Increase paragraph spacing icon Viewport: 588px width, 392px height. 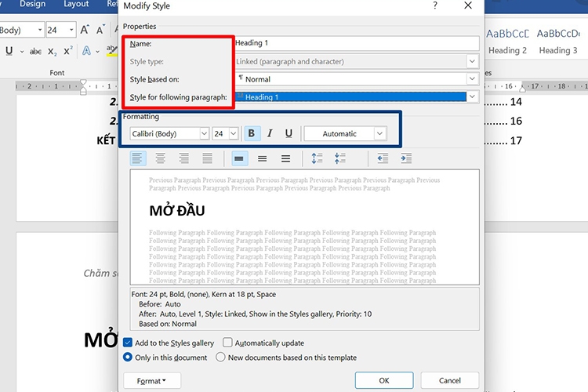pos(317,158)
